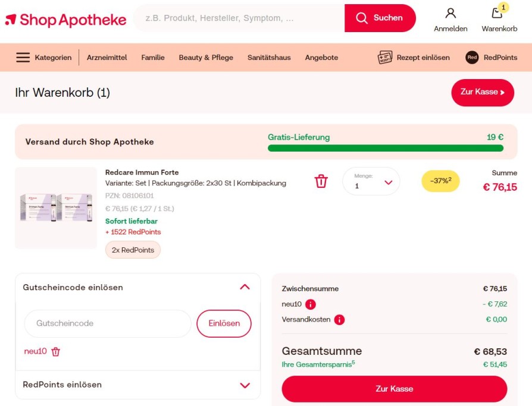
Task: Select the Angebote menu item
Action: pyautogui.click(x=321, y=57)
